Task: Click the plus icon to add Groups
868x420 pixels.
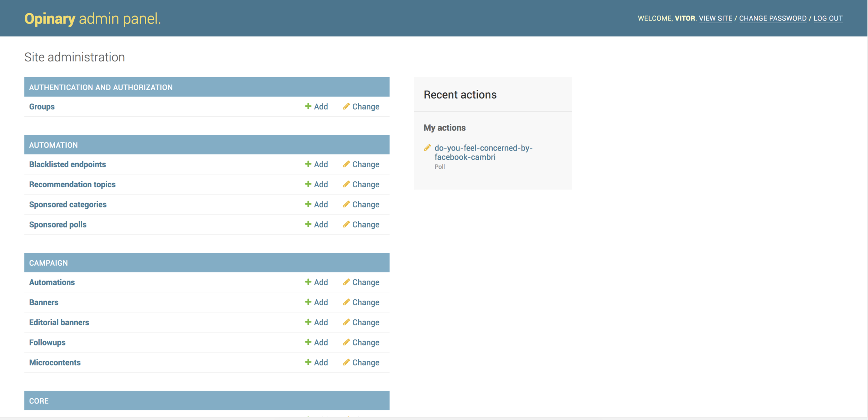Action: tap(308, 106)
